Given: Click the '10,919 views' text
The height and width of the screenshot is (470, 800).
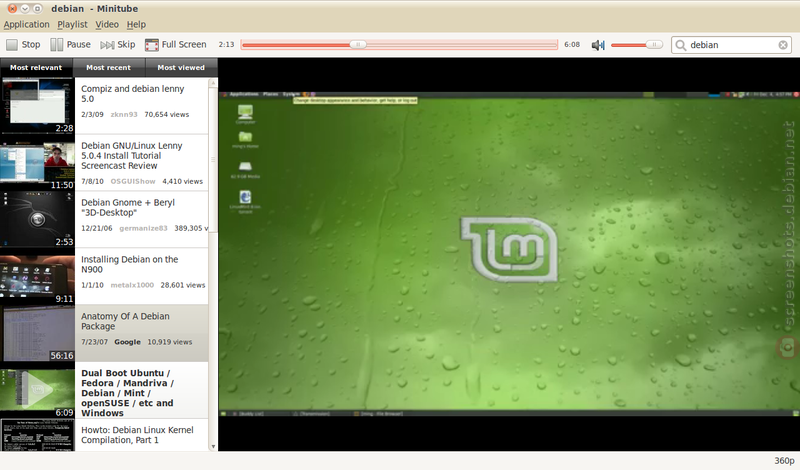Looking at the screenshot, I should [170, 342].
